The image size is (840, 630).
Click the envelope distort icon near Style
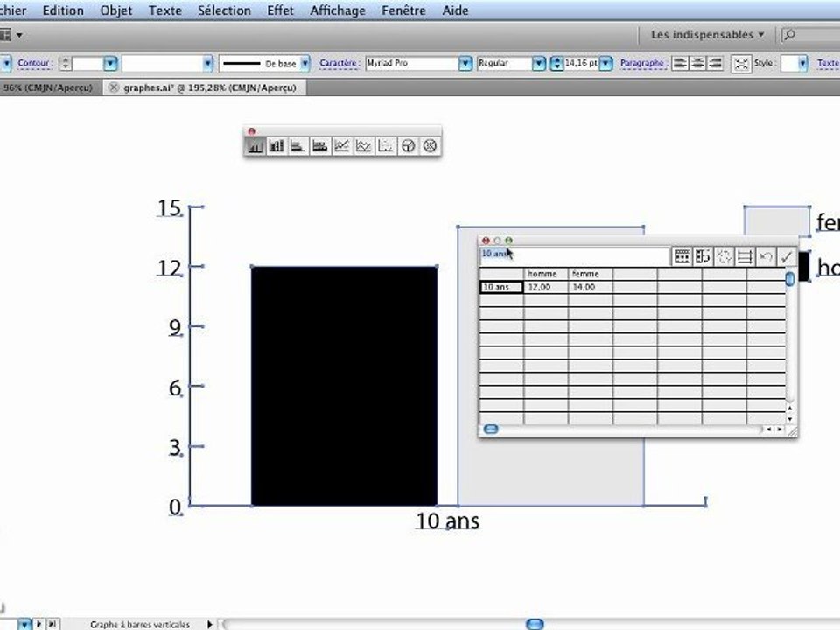[741, 64]
